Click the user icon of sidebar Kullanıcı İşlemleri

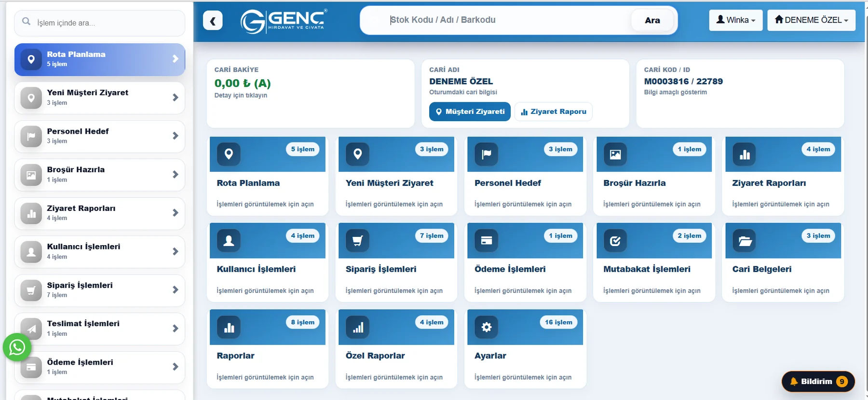tap(31, 252)
